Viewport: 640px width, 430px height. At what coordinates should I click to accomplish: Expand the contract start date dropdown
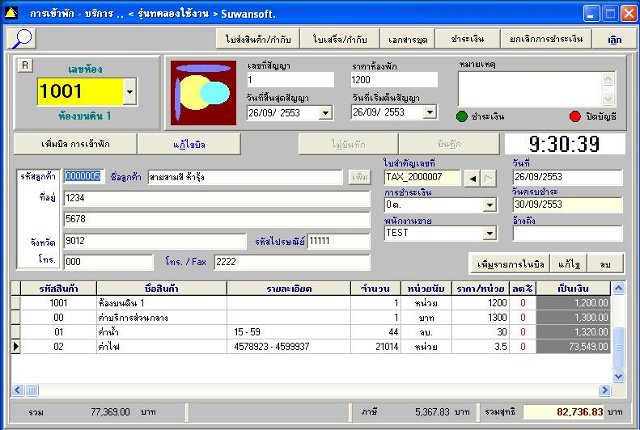[428, 113]
